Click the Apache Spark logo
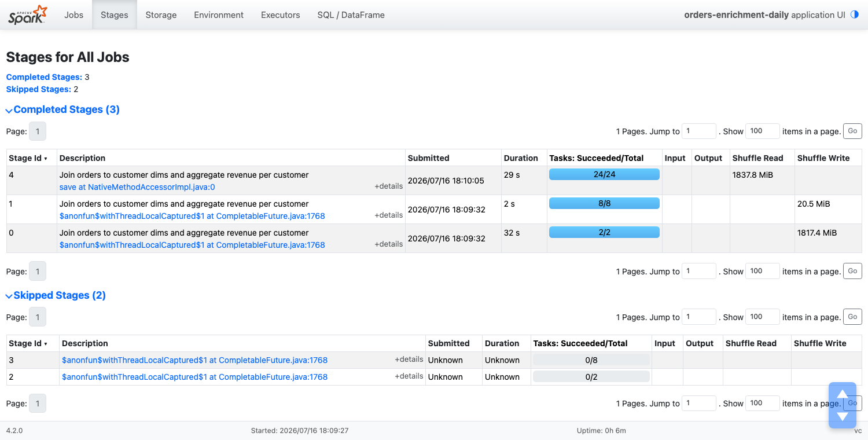This screenshot has width=868, height=440. click(x=28, y=14)
